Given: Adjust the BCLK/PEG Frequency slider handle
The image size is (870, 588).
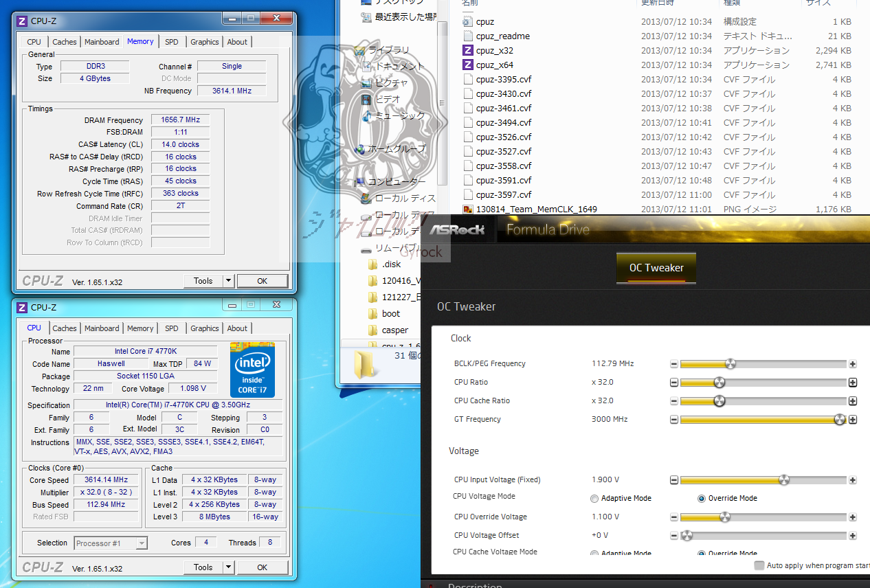Looking at the screenshot, I should [x=730, y=364].
